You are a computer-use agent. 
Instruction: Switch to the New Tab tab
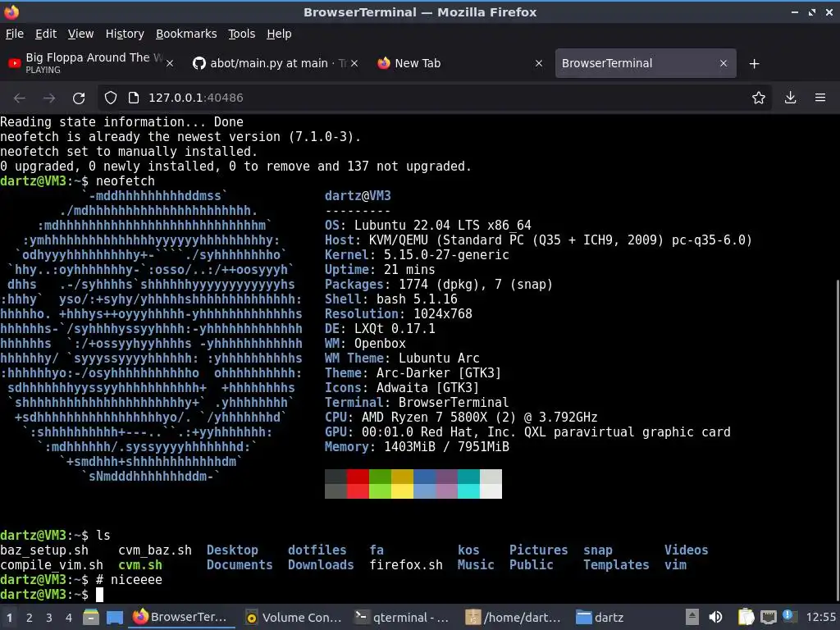(x=461, y=63)
